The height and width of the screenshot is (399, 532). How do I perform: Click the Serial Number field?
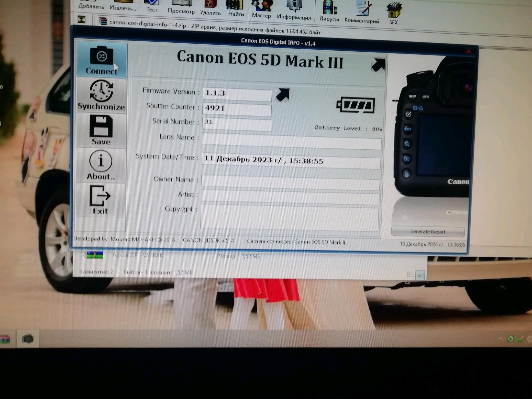click(x=237, y=124)
